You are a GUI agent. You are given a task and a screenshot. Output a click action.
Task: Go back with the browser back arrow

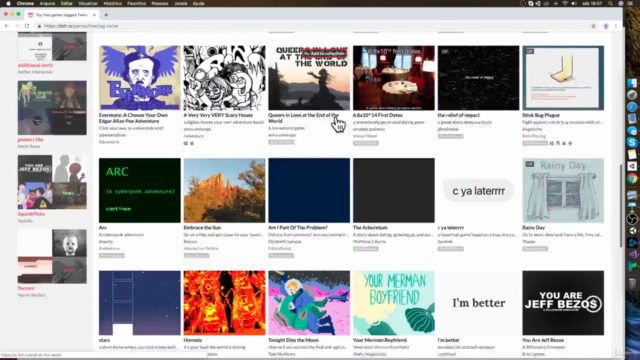[7, 26]
